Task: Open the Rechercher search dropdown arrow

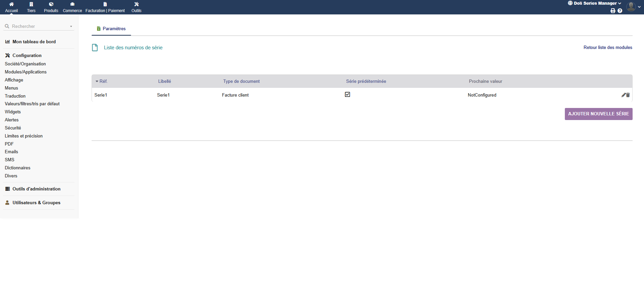Action: pos(71,26)
